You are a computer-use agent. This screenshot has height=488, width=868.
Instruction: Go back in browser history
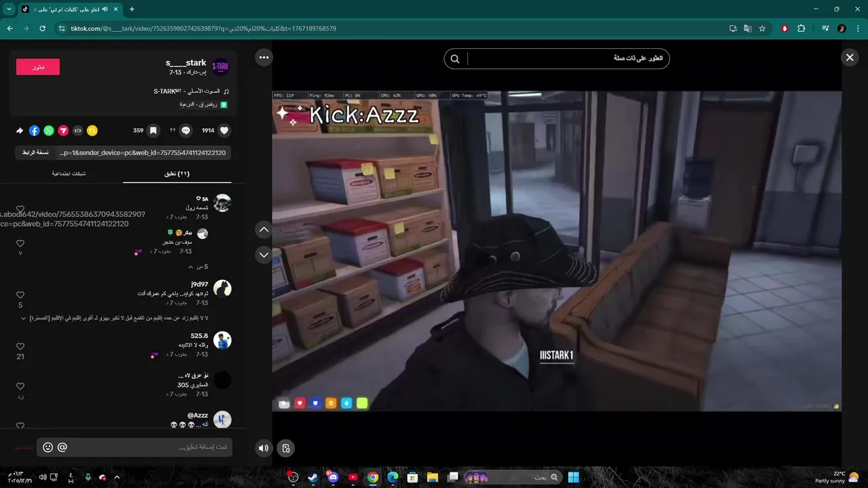coord(9,28)
